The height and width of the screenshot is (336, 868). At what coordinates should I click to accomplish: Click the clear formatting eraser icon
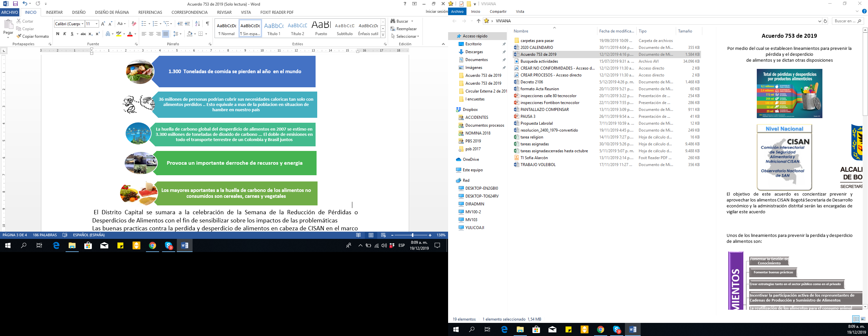tap(134, 24)
